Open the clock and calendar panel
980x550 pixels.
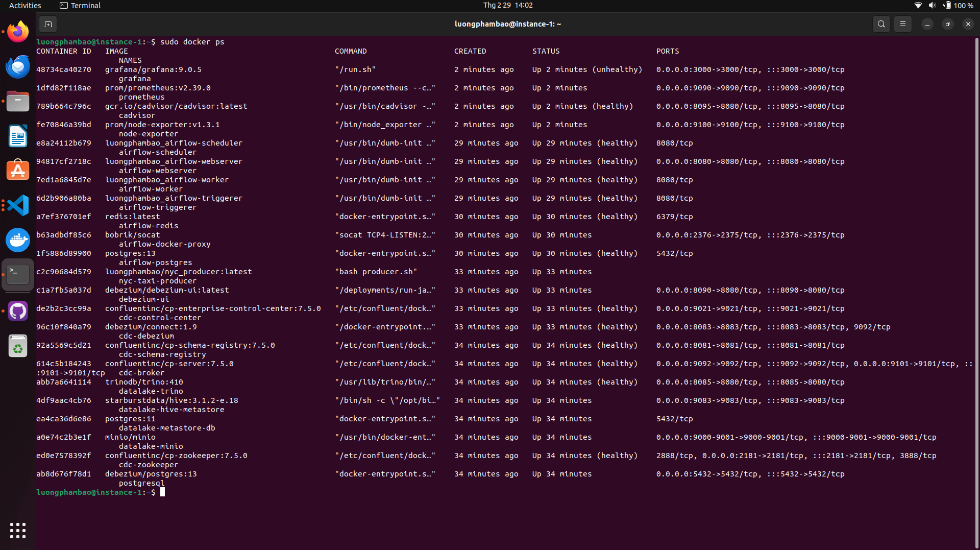pyautogui.click(x=508, y=6)
